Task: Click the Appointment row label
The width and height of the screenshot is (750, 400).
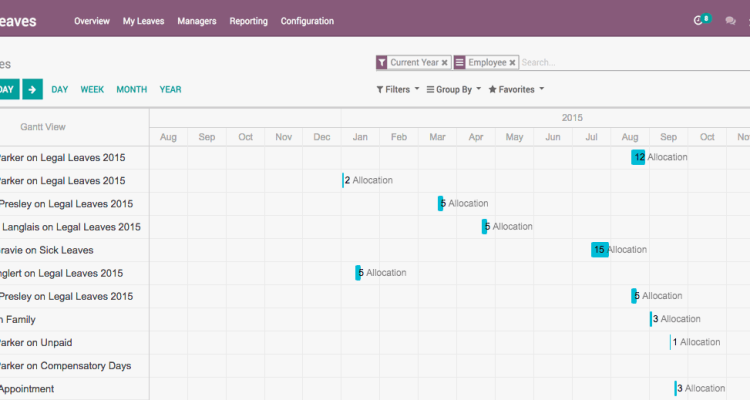Action: 27,389
